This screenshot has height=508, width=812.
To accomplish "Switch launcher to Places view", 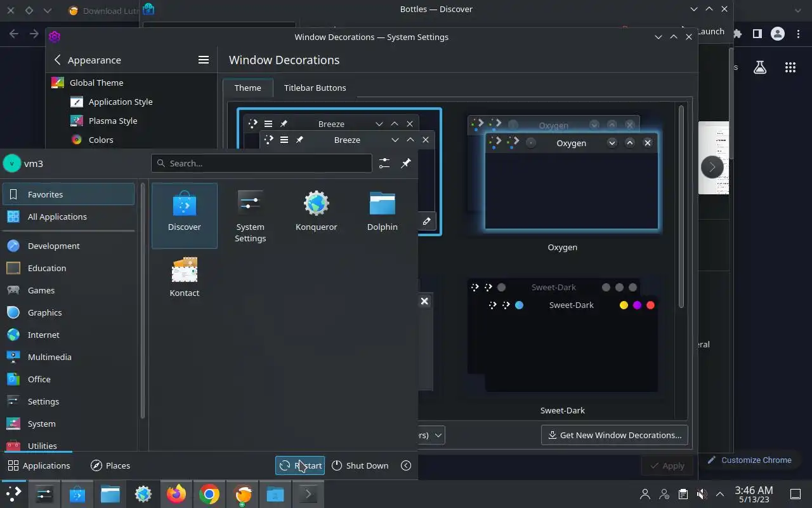I will pyautogui.click(x=110, y=465).
